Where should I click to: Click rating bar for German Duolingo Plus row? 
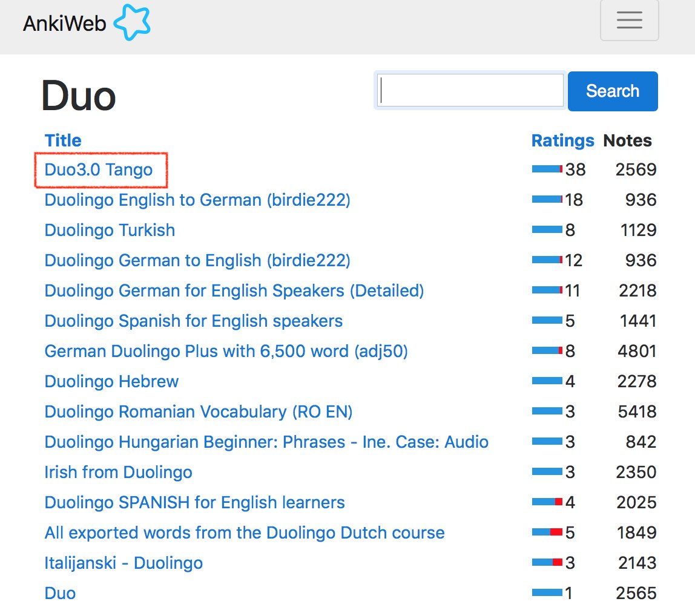tap(547, 350)
